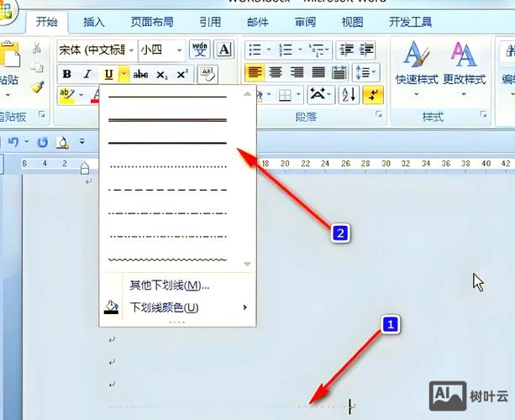Click the align right icon
515x420 pixels.
[x=297, y=72]
